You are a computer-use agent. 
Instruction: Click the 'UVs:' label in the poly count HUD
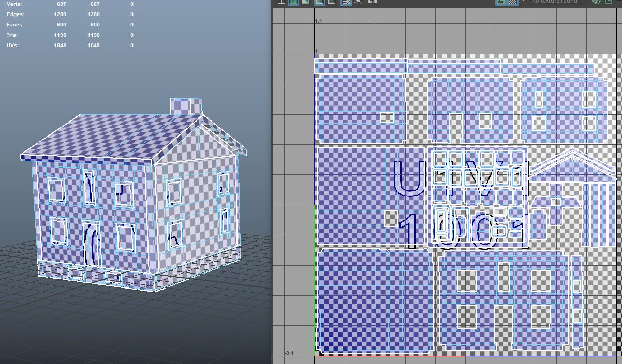click(12, 45)
